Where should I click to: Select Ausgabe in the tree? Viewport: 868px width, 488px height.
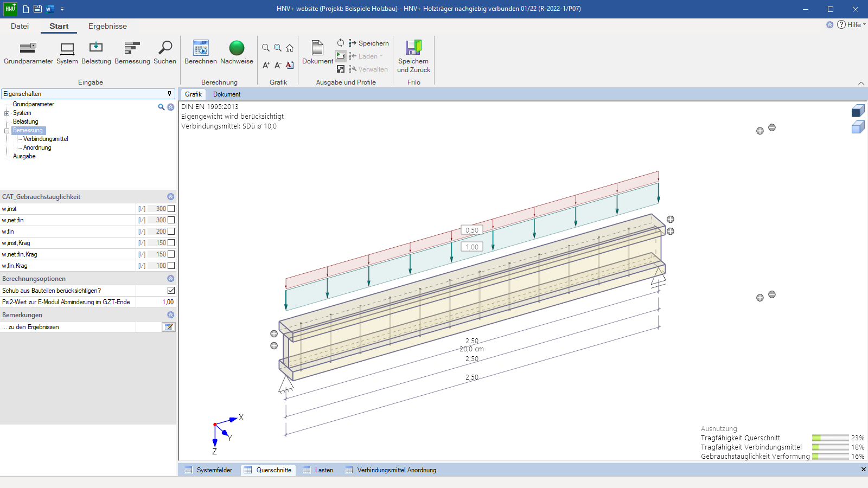tap(24, 156)
